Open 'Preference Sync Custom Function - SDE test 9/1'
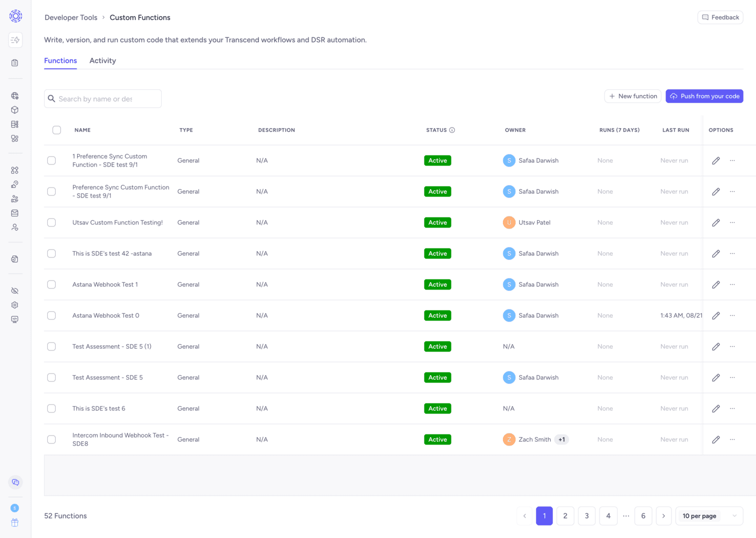The image size is (756, 538). pyautogui.click(x=121, y=192)
